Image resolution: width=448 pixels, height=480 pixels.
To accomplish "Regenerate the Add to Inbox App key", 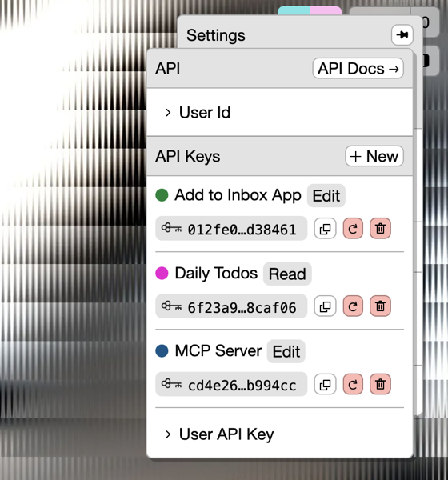I will coord(353,228).
